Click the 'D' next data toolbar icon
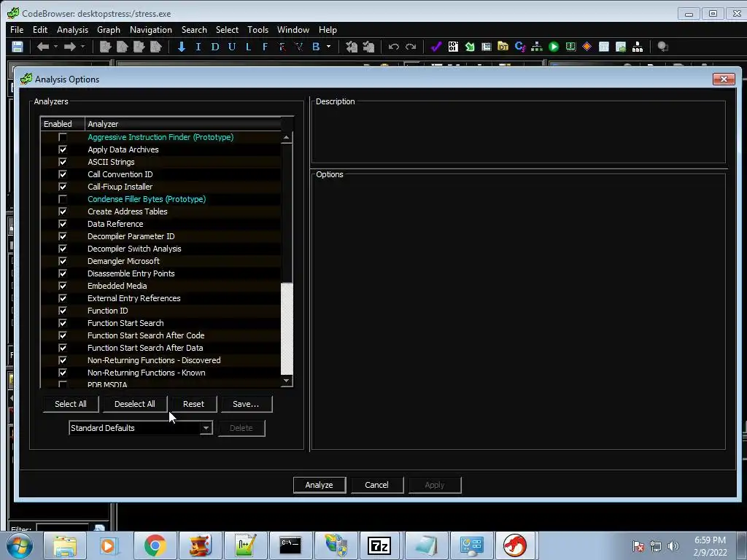 (x=215, y=47)
